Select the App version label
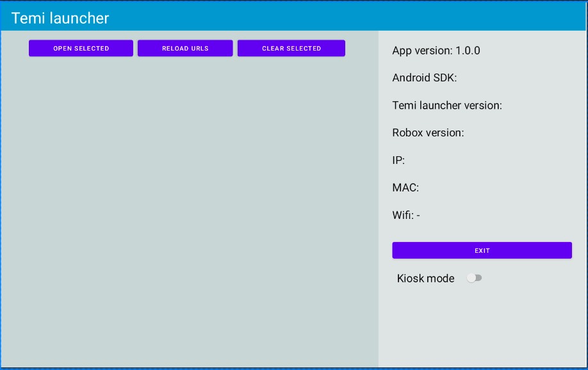This screenshot has height=370, width=588. [422, 51]
